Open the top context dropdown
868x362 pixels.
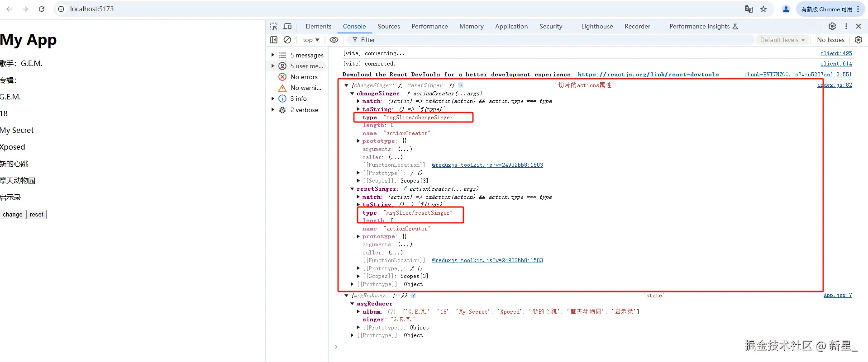[311, 40]
